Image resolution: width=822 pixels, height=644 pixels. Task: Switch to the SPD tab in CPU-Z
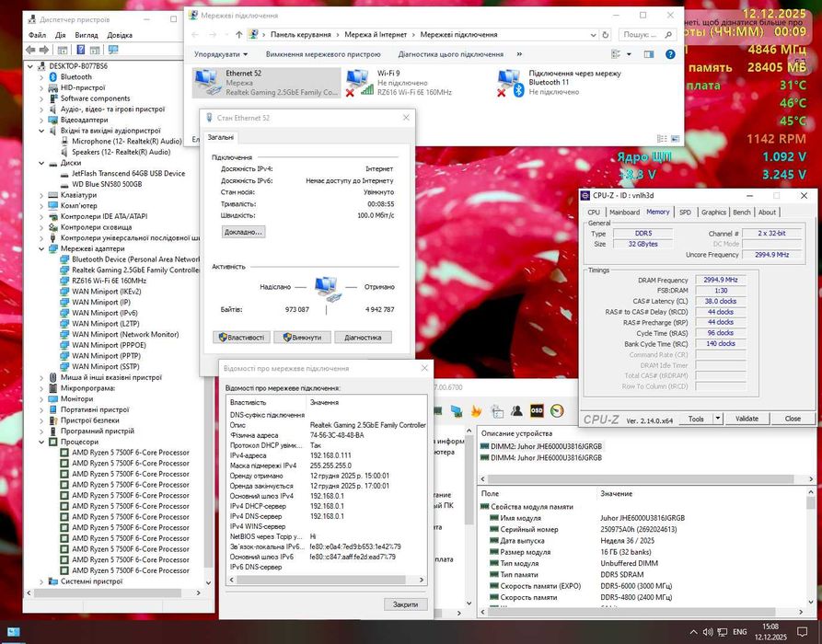685,213
